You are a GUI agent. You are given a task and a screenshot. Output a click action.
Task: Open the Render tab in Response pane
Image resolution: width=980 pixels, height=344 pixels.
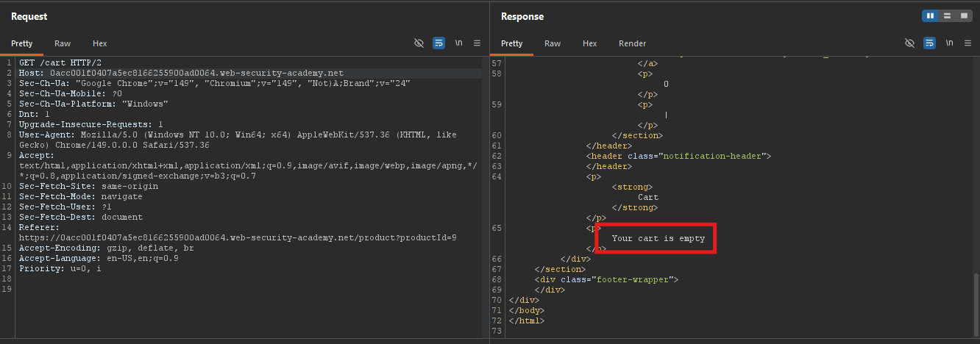pos(633,43)
